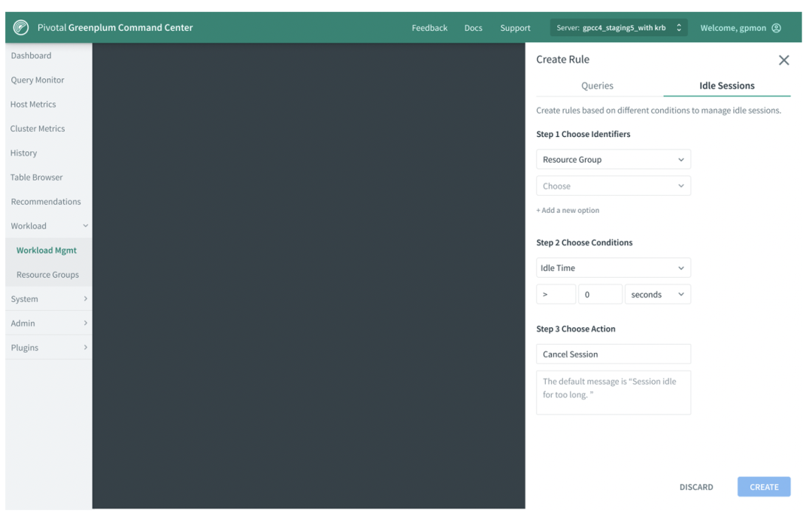The height and width of the screenshot is (529, 812).
Task: Open the Idle Time condition dropdown
Action: [614, 268]
